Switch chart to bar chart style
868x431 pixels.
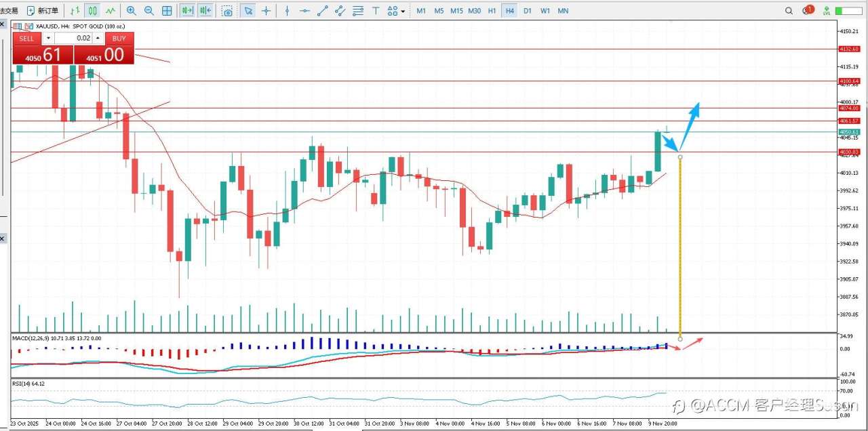point(75,11)
